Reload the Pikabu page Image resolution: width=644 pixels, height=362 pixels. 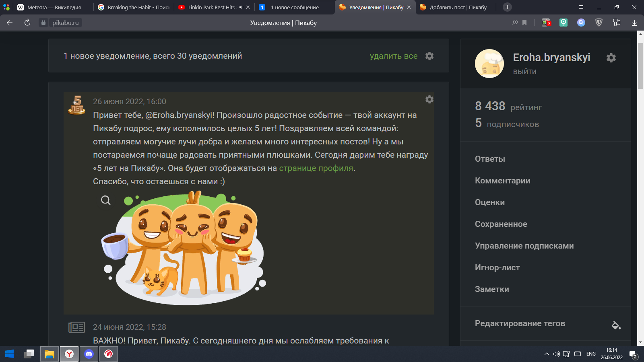(x=27, y=23)
